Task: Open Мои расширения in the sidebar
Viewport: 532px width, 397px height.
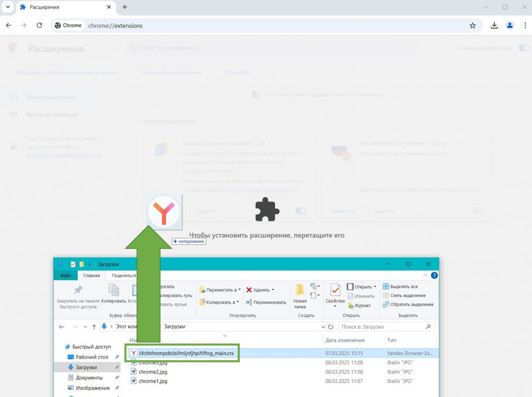Action: [51, 97]
